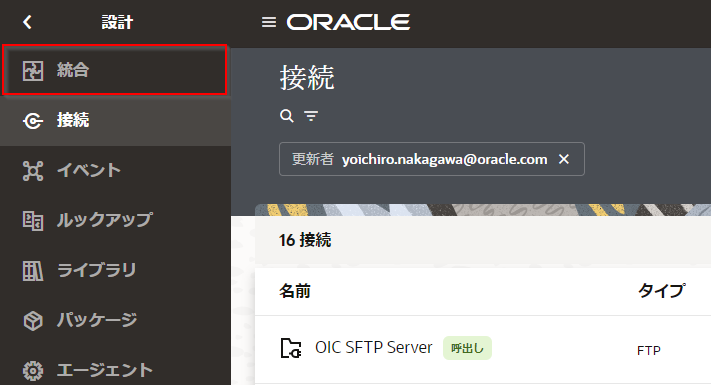Screen dimensions: 711x385
Task: Click the 名前 column header
Action: [x=295, y=291]
